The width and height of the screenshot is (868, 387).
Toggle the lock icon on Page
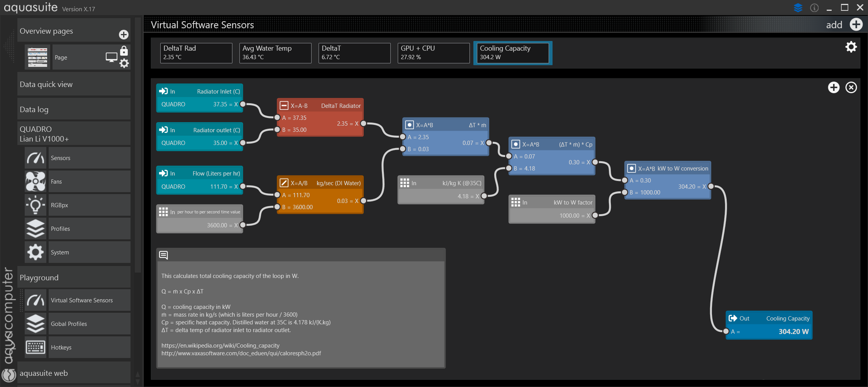(x=124, y=51)
